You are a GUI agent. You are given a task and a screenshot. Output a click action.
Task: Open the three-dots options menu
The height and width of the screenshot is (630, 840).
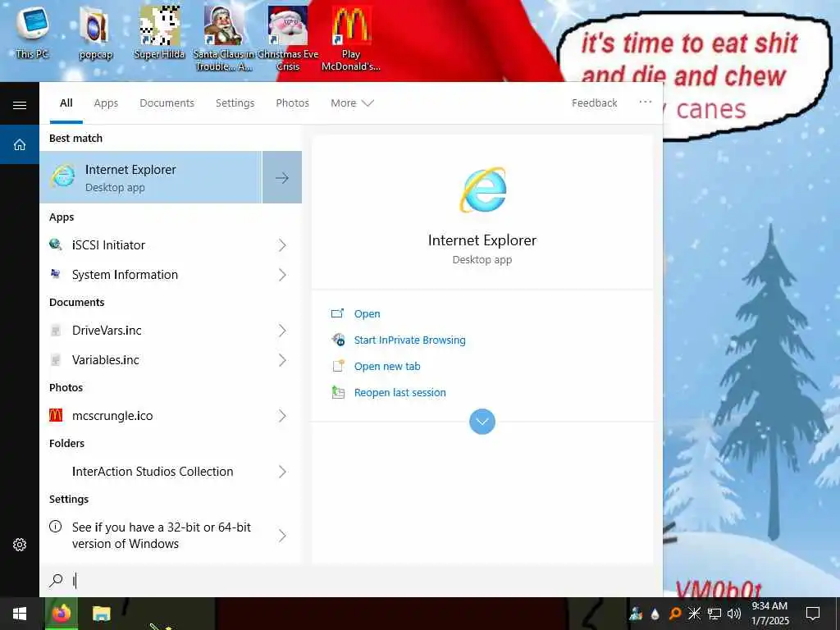pos(645,102)
